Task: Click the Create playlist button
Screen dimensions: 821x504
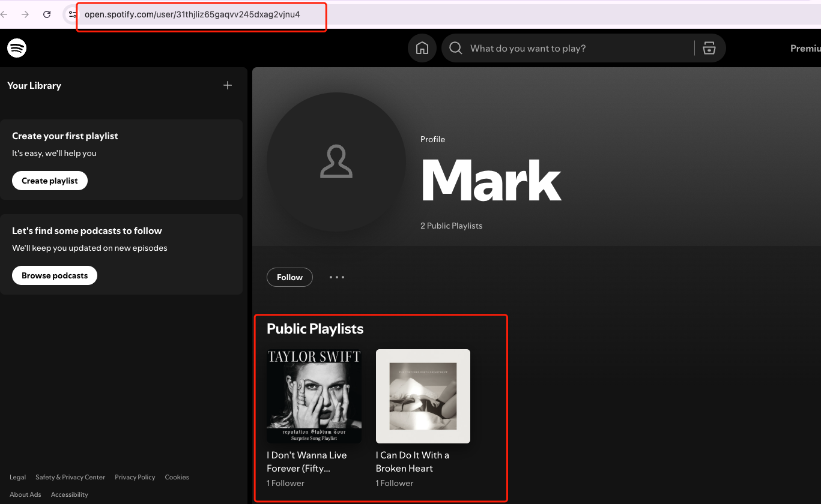Action: coord(50,181)
